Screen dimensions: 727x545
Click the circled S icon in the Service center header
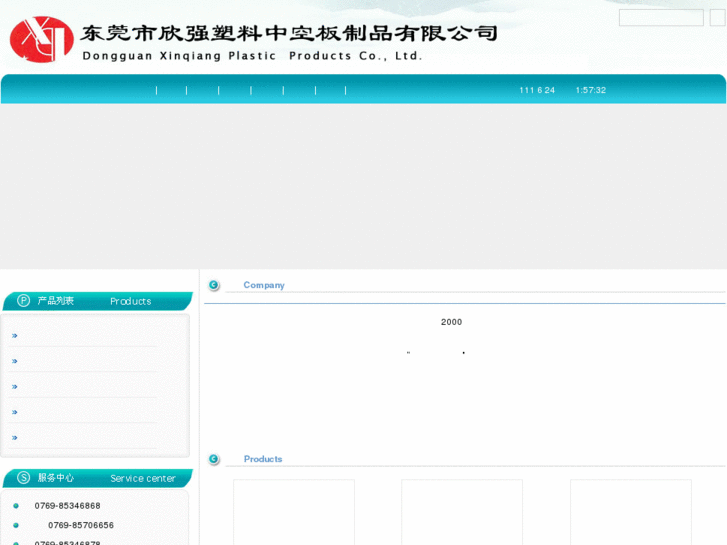(x=23, y=477)
